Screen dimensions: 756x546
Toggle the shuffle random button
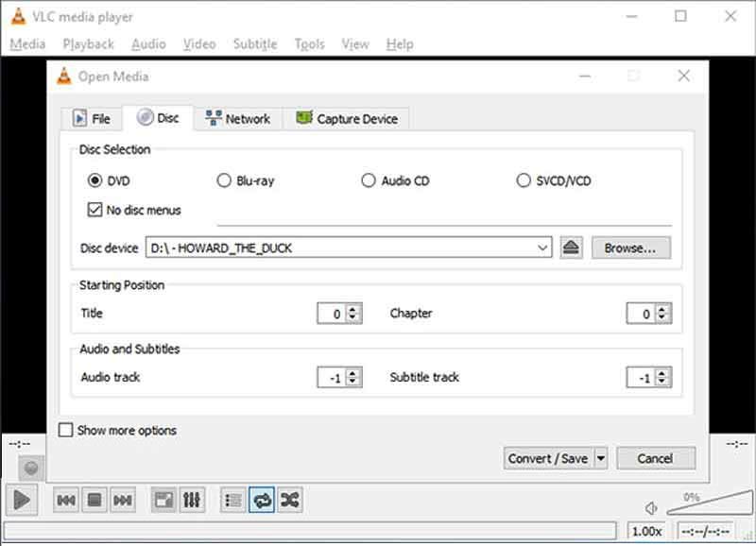pos(290,501)
